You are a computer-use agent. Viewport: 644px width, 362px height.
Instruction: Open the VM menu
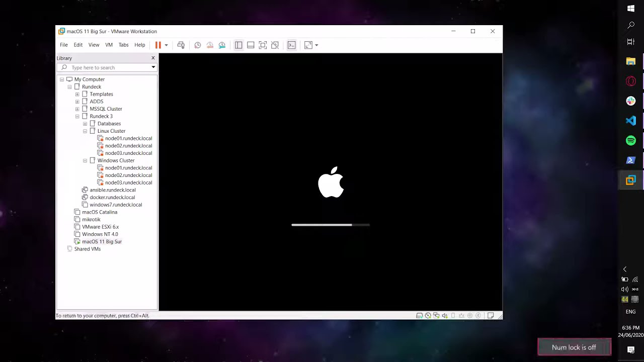(109, 45)
